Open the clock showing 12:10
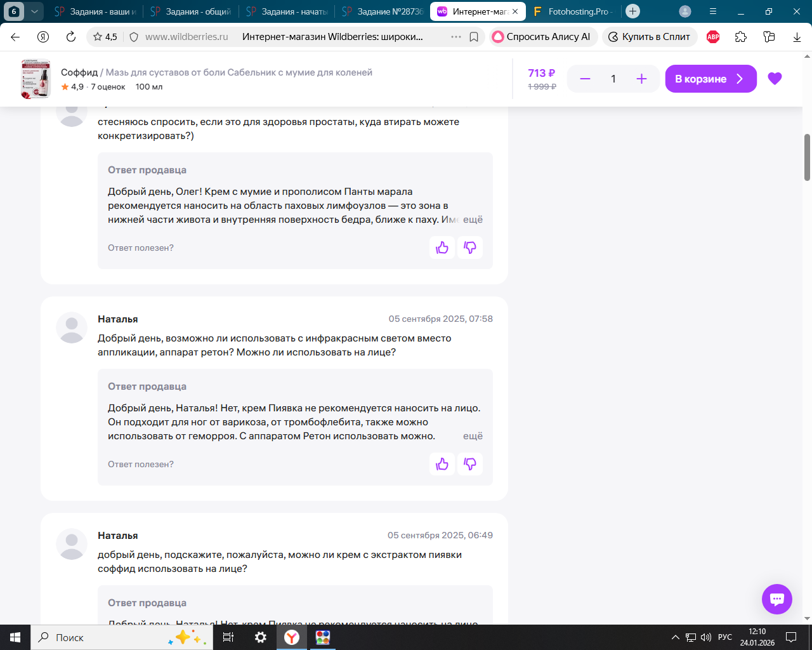Viewport: 812px width, 650px height. (757, 637)
